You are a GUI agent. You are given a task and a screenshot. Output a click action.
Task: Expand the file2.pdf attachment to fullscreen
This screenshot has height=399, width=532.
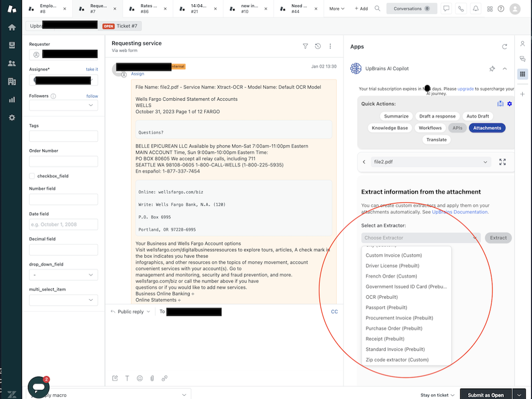pyautogui.click(x=502, y=162)
